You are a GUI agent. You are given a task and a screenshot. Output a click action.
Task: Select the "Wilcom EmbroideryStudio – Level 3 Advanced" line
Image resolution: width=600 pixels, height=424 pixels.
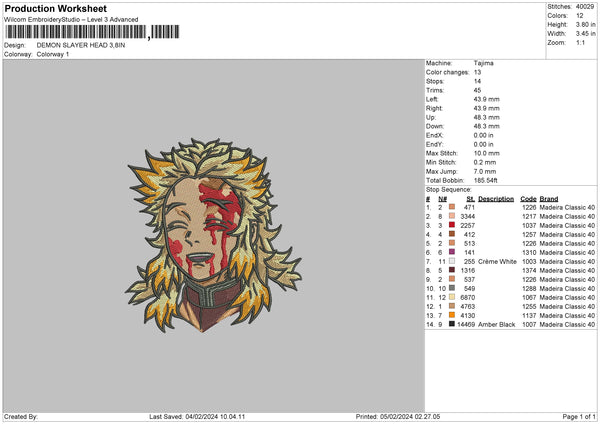pos(71,20)
